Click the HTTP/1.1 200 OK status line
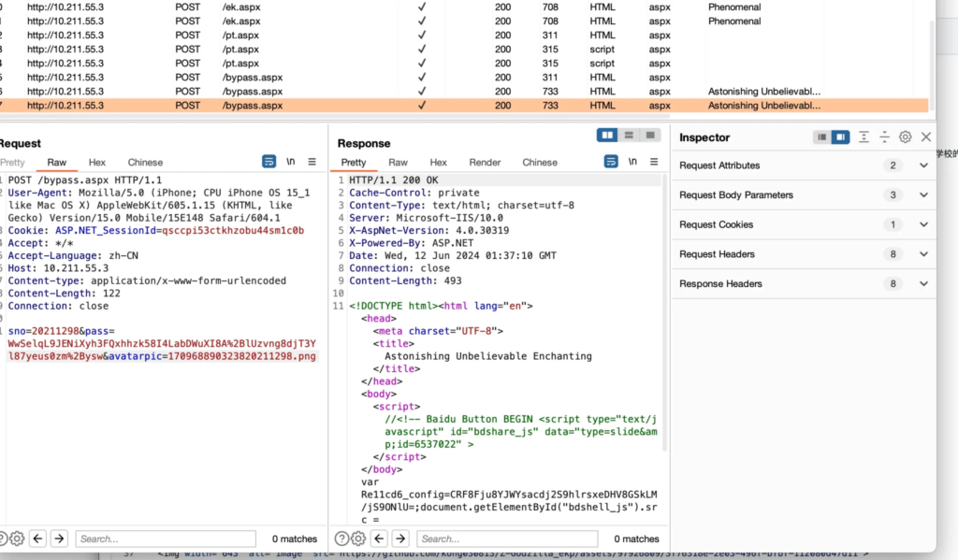The width and height of the screenshot is (958, 560). pyautogui.click(x=394, y=180)
